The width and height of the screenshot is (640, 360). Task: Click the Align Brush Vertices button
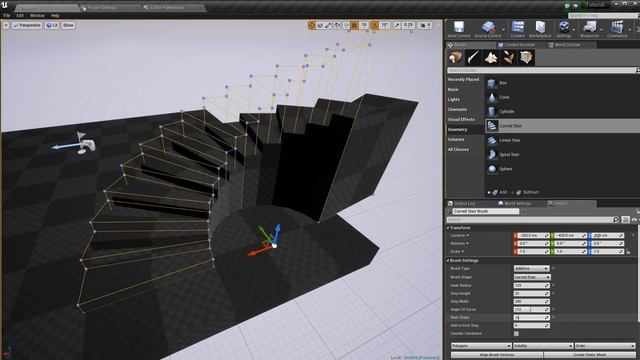497,355
